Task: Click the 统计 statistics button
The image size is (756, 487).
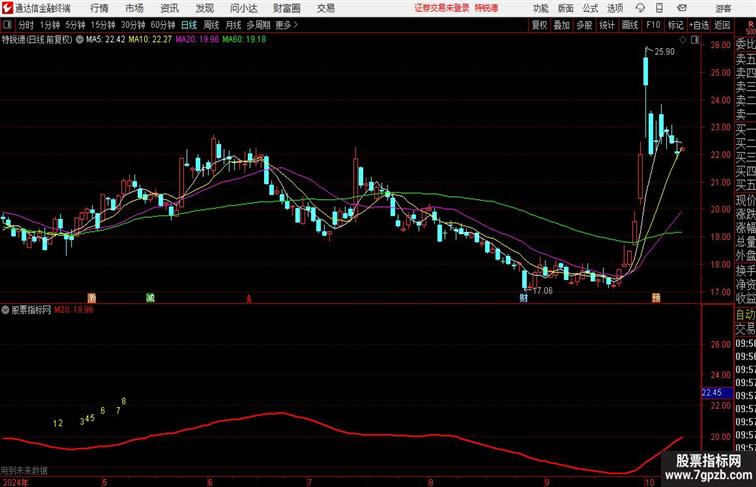Action: click(607, 25)
